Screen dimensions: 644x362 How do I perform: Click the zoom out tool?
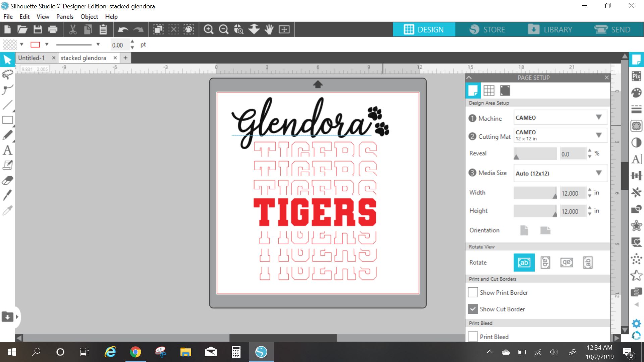tap(223, 29)
